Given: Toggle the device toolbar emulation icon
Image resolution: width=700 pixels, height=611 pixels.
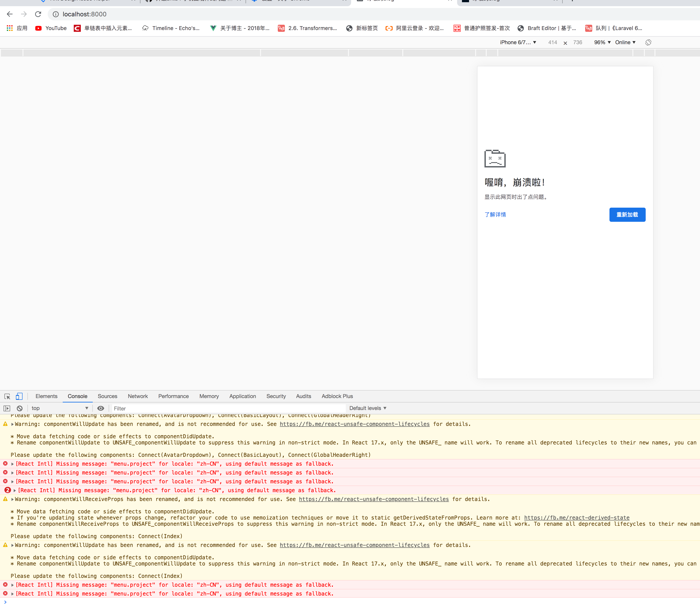Looking at the screenshot, I should pyautogui.click(x=19, y=396).
